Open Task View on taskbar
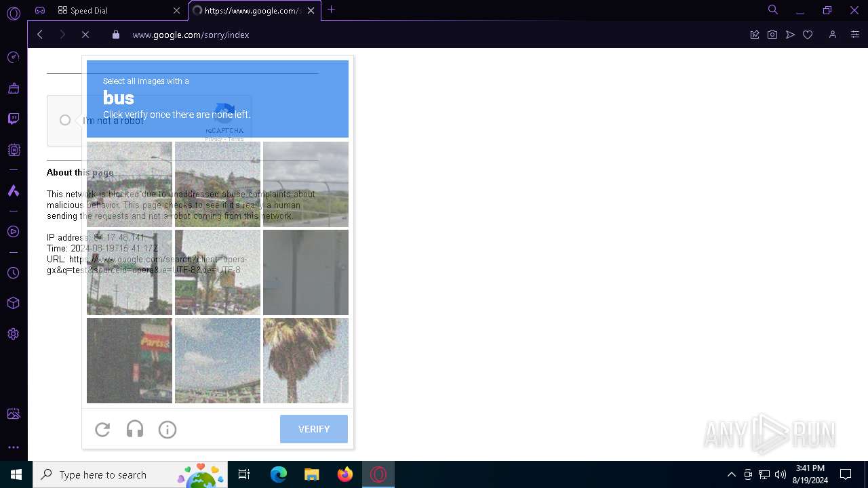The width and height of the screenshot is (868, 488). [244, 474]
